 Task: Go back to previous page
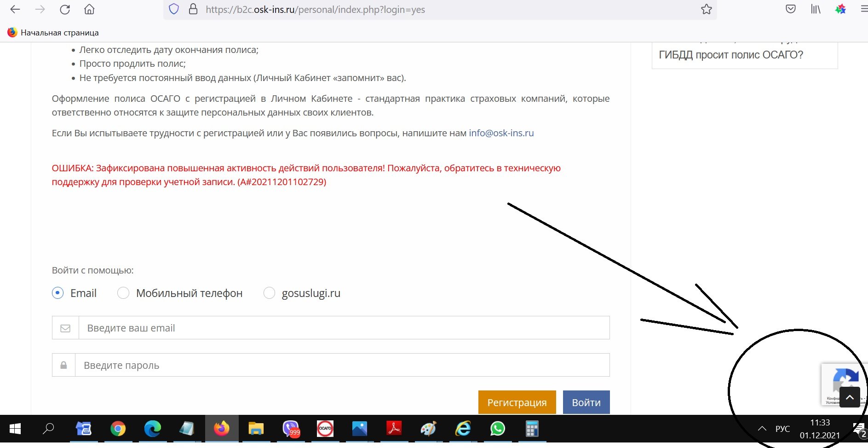15,10
